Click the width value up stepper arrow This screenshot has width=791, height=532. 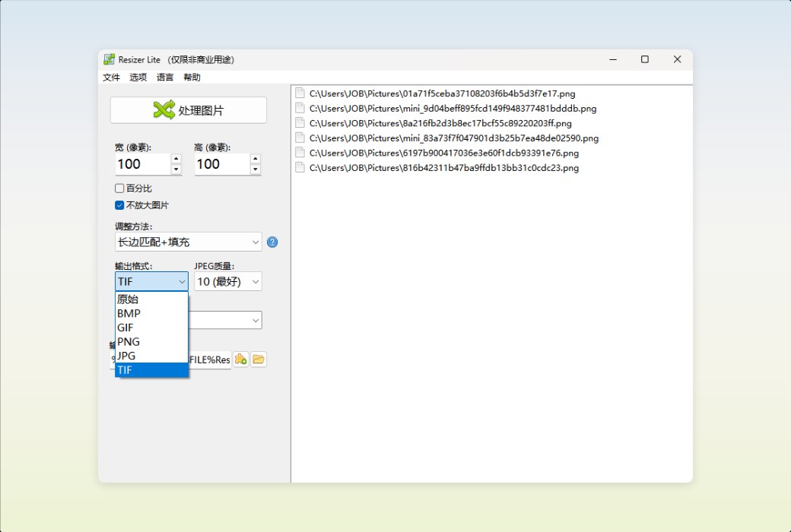[x=176, y=160]
